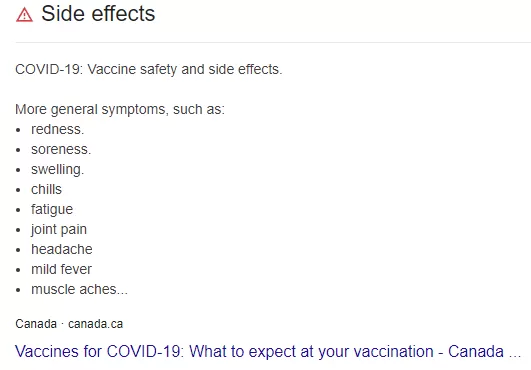
Task: Click the Canada source label
Action: click(x=36, y=324)
